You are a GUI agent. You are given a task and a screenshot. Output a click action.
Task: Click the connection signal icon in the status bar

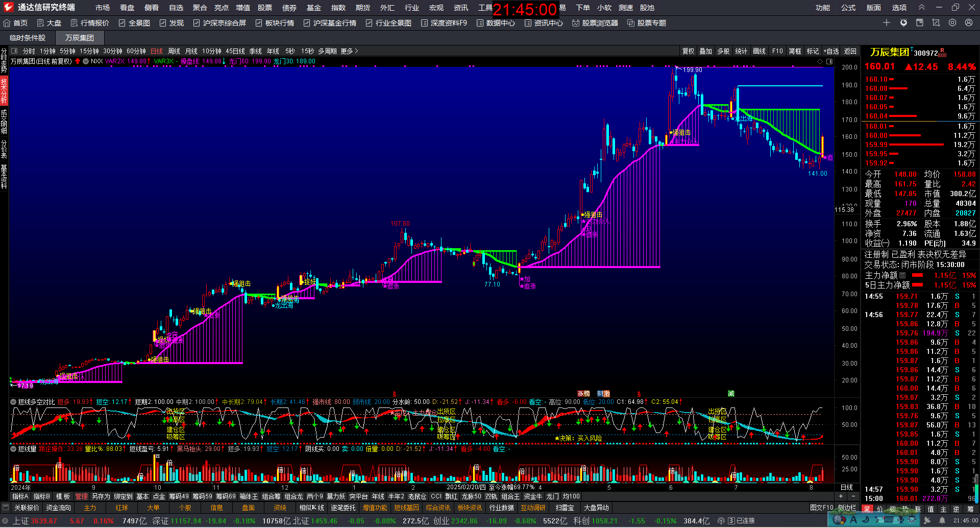point(721,521)
